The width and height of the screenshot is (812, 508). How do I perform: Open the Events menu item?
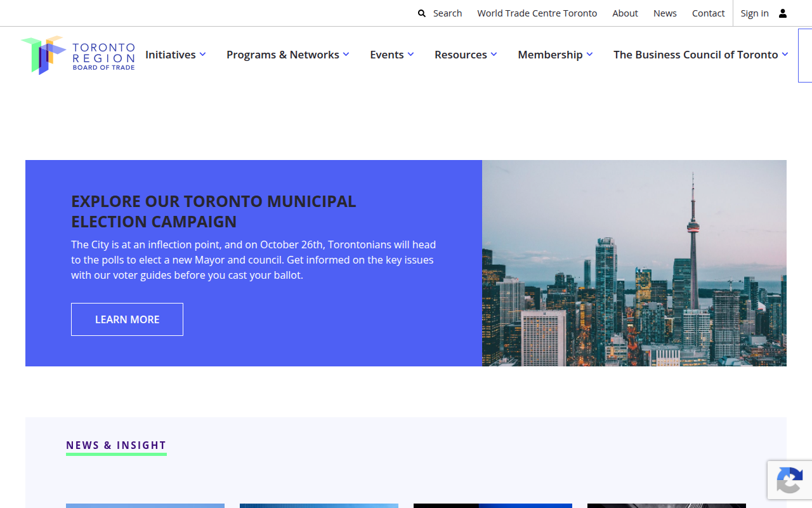(387, 55)
